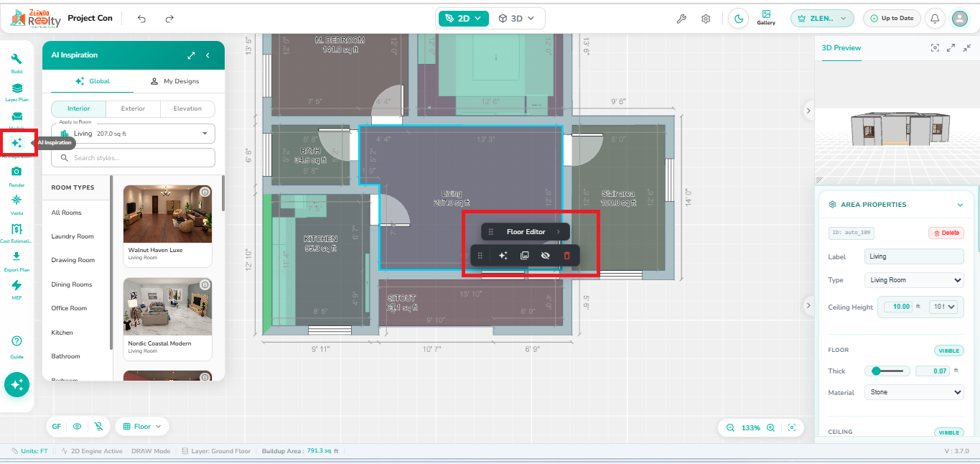Image resolution: width=980 pixels, height=464 pixels.
Task: Filter by Laundry Room type
Action: 73,236
